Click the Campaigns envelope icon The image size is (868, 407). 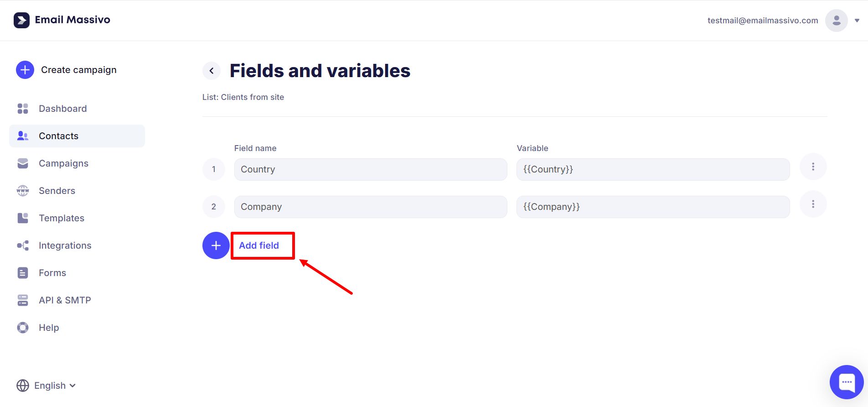point(23,163)
